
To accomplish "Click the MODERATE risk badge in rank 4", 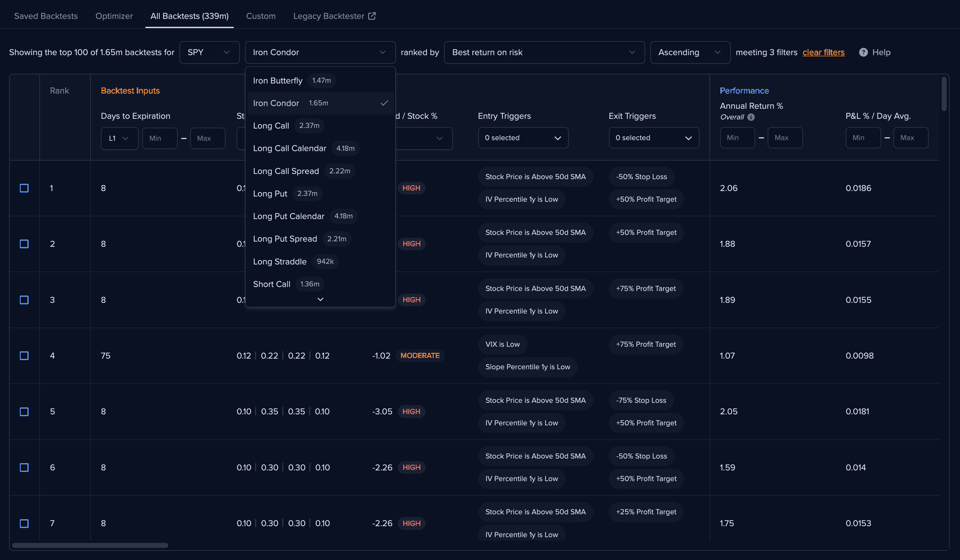I will pyautogui.click(x=420, y=356).
